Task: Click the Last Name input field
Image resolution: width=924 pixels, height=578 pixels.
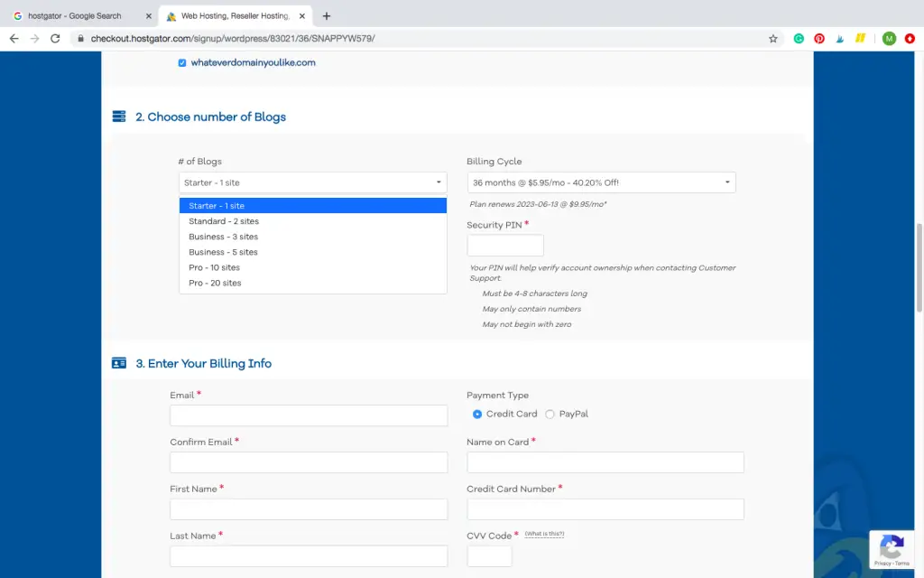Action: 309,556
